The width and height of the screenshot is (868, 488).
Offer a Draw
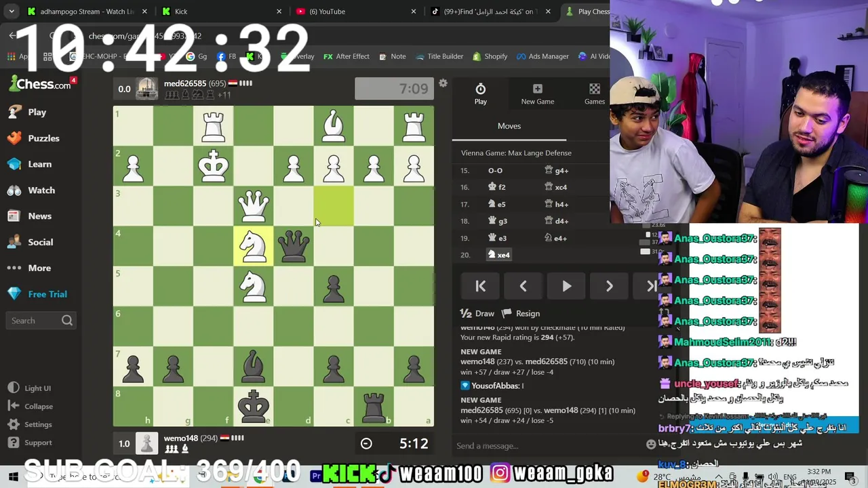point(477,314)
